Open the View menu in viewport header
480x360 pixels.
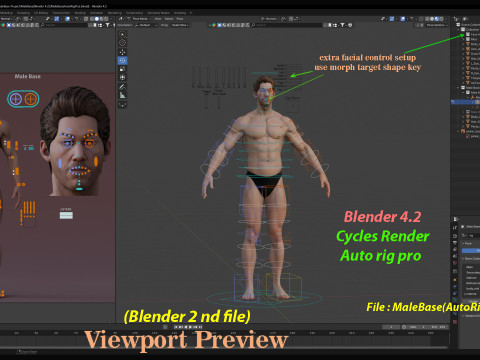(157, 19)
